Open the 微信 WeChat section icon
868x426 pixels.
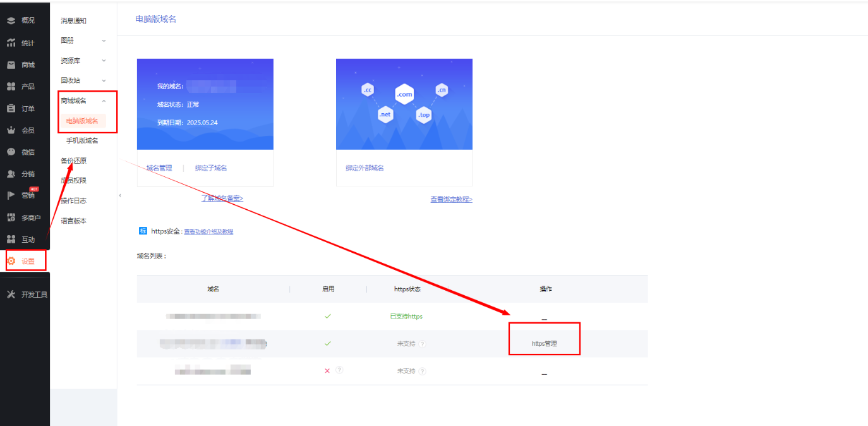point(11,152)
